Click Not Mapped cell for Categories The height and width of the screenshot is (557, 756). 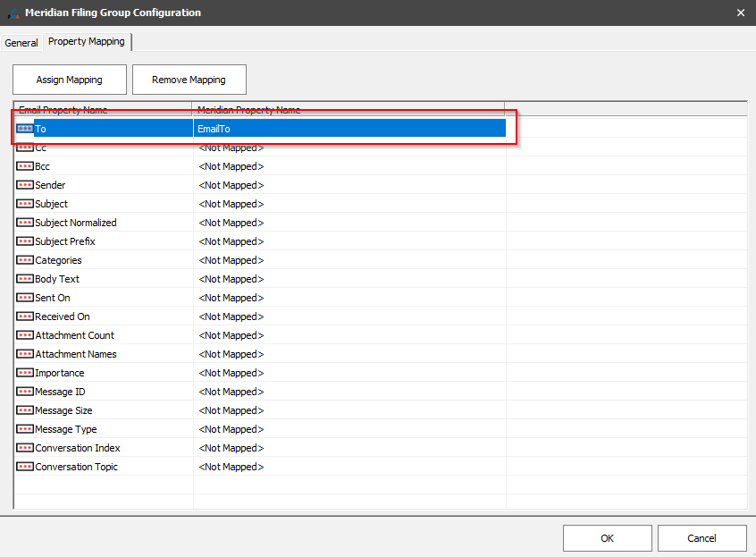pyautogui.click(x=349, y=260)
